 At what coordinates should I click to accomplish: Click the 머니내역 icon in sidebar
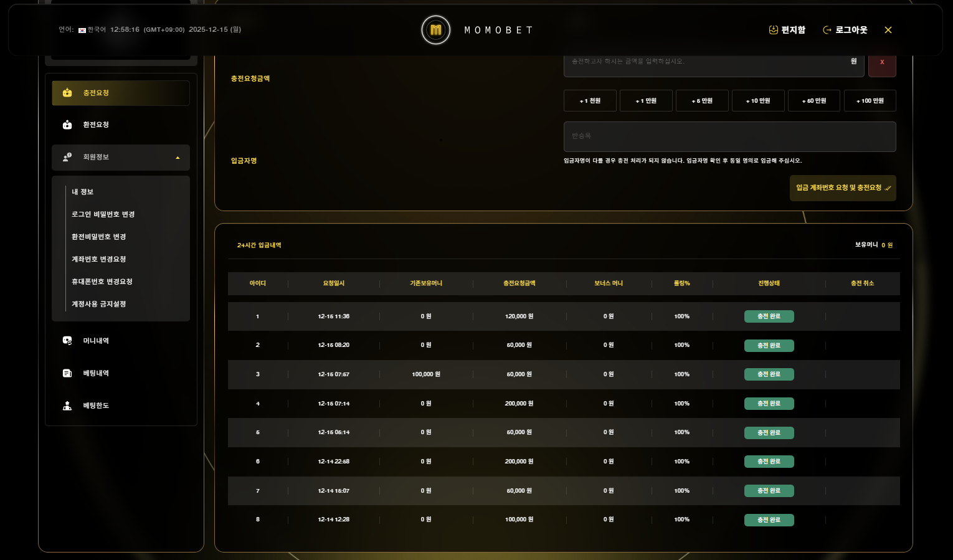coord(67,341)
